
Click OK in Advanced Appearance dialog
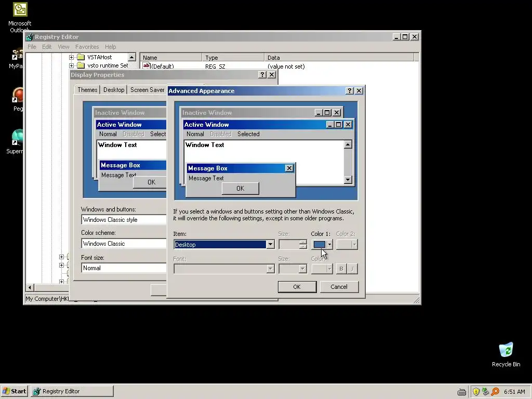pyautogui.click(x=297, y=287)
